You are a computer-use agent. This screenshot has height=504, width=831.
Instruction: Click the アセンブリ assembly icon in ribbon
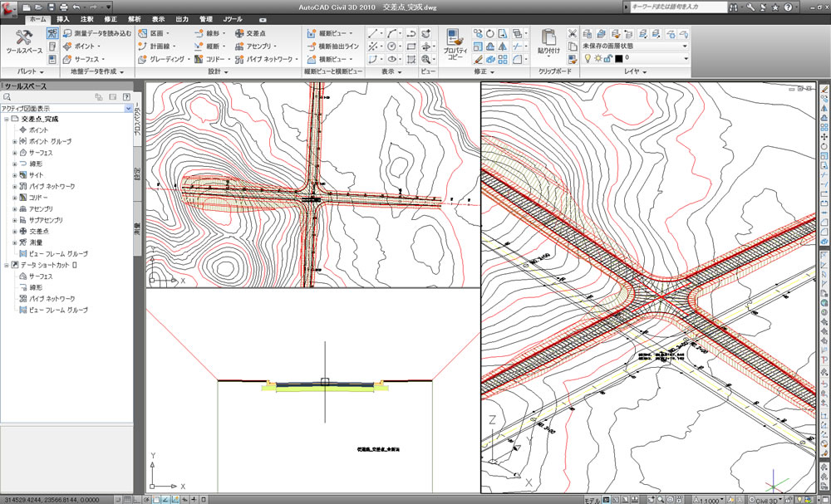click(238, 46)
